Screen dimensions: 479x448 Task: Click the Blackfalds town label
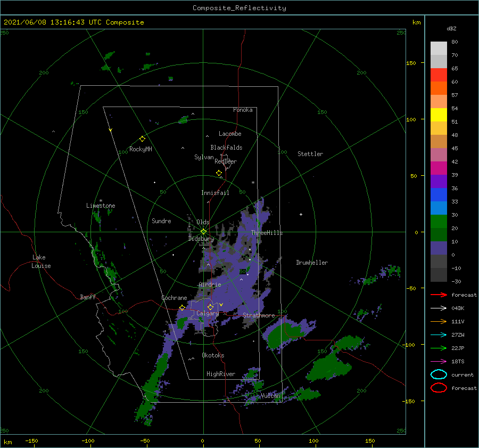(x=226, y=148)
